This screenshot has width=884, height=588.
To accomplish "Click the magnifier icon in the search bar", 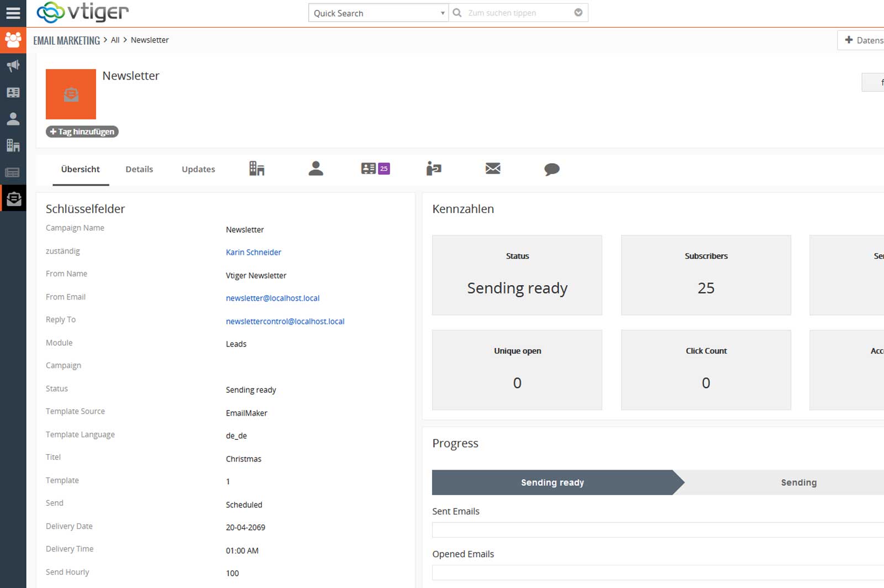I will click(x=456, y=12).
